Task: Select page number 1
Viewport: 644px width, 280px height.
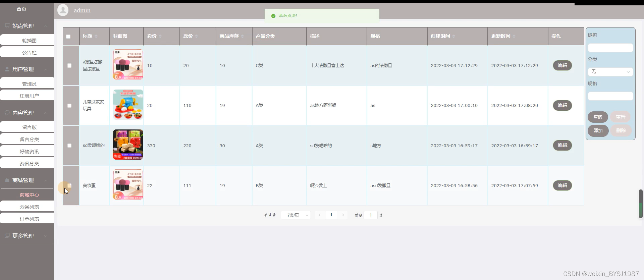Action: [331, 215]
